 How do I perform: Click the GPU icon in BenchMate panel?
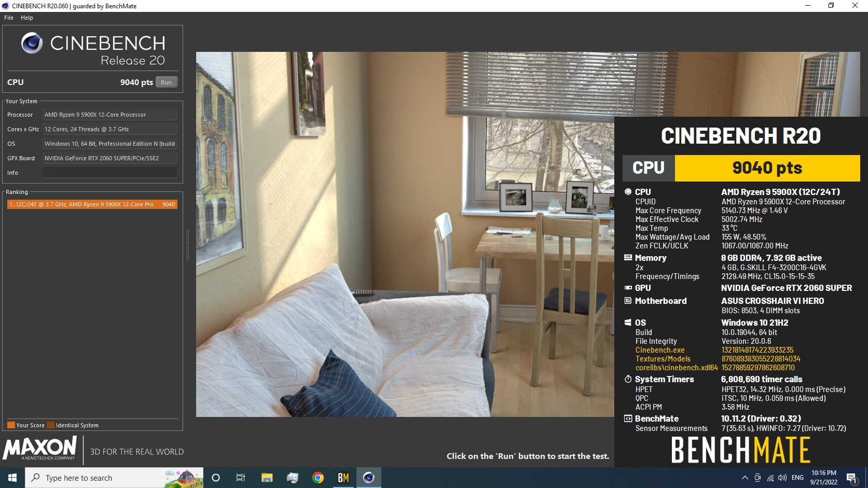click(628, 288)
